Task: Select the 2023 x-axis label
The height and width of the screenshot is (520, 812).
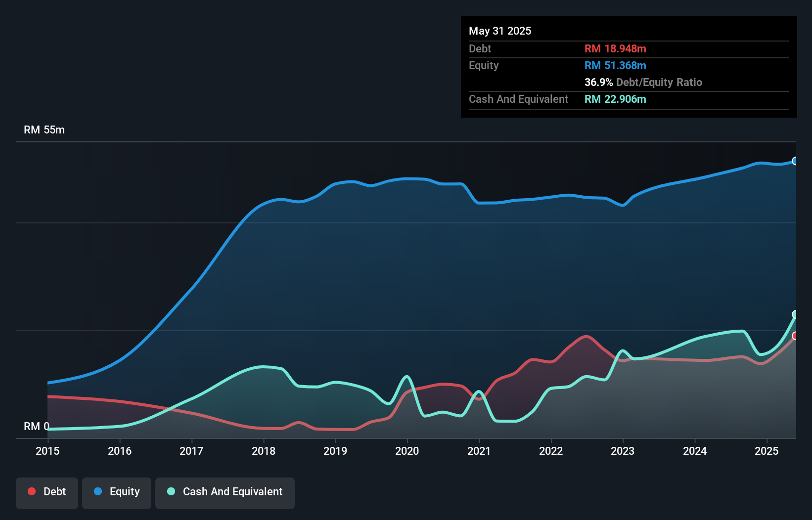Action: 623,451
